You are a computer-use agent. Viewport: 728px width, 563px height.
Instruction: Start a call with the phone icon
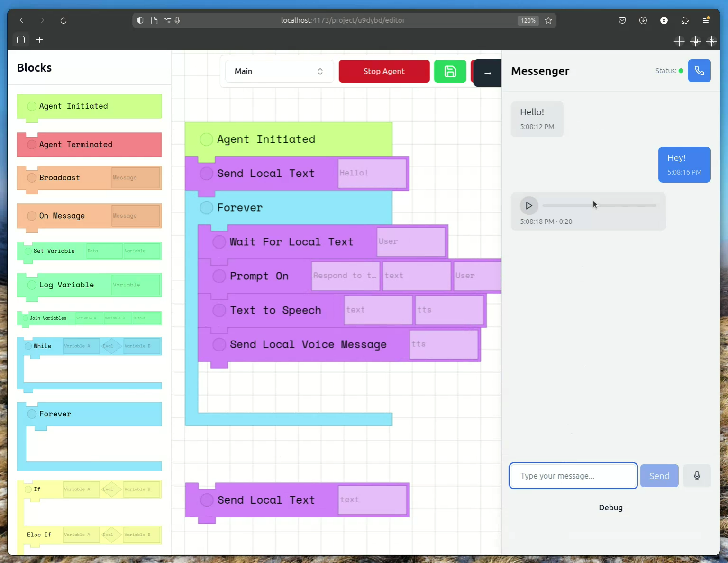699,71
